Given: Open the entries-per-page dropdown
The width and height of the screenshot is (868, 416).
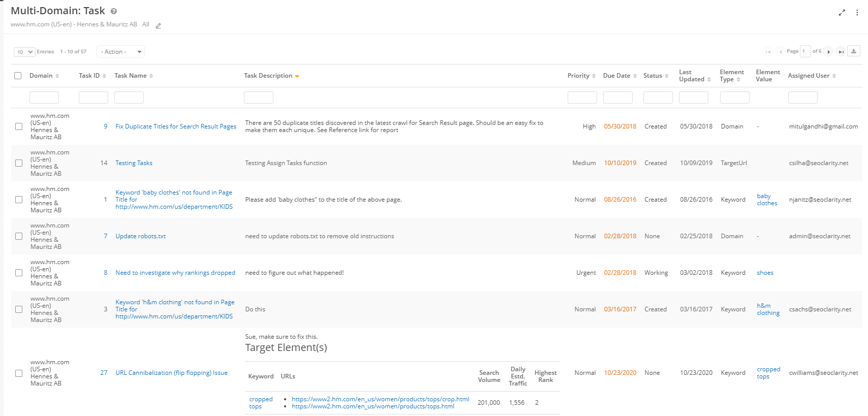Looking at the screenshot, I should tap(24, 52).
